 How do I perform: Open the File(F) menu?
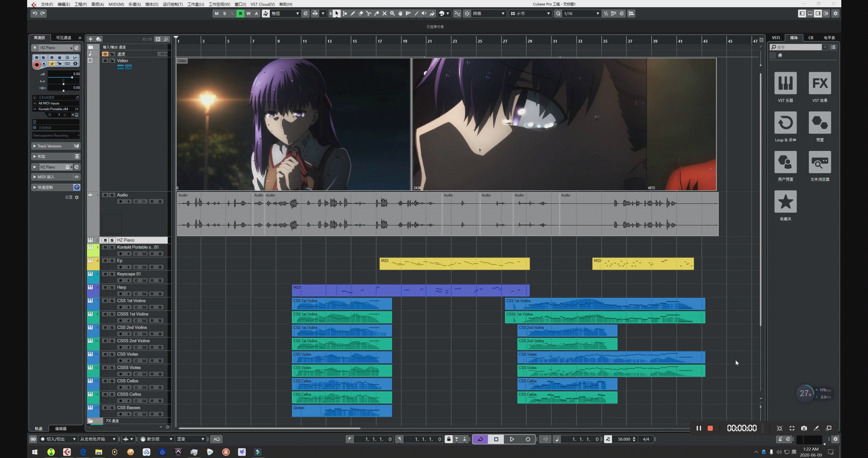(47, 4)
